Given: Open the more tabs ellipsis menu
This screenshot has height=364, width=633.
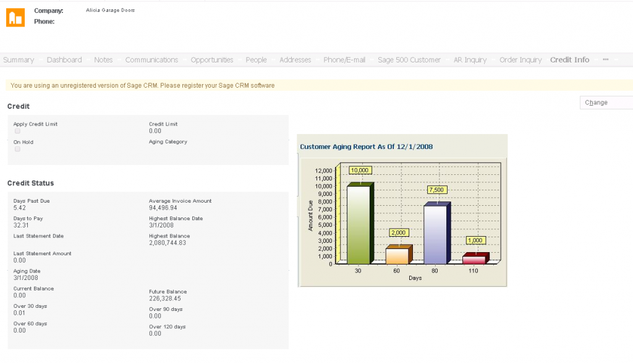Looking at the screenshot, I should tap(605, 60).
